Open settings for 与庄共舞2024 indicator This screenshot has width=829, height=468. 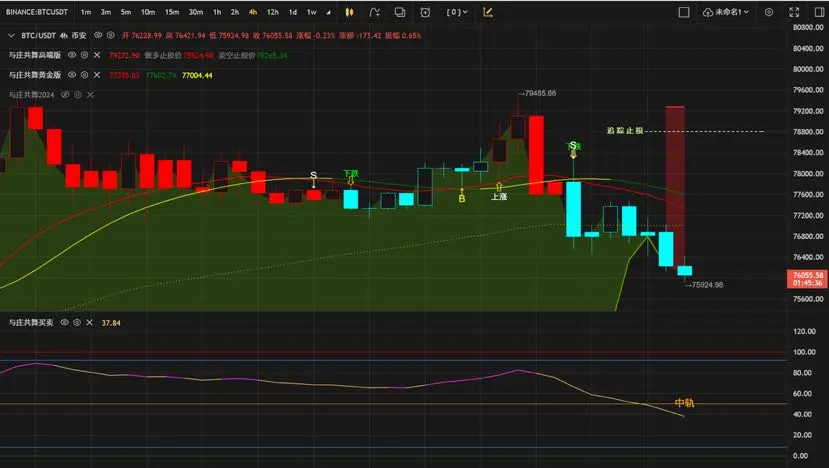point(78,95)
